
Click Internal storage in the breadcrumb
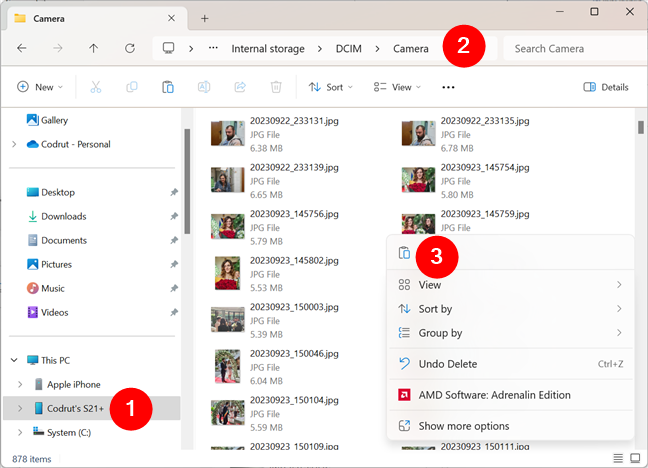pyautogui.click(x=268, y=49)
